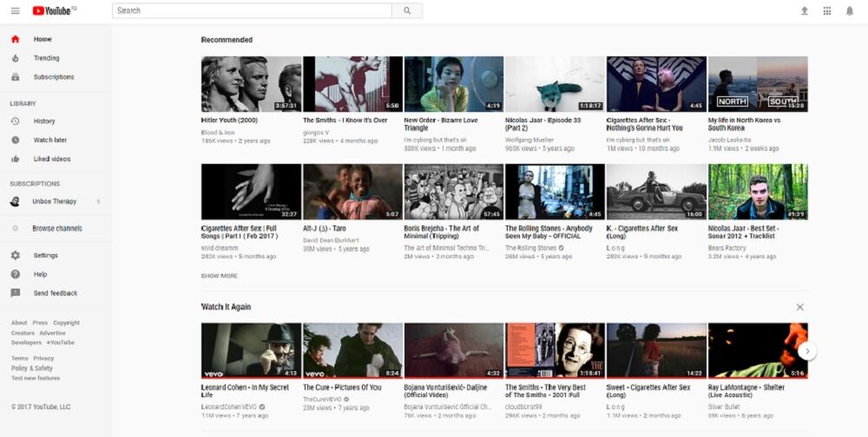
Task: Click the Trending flame icon
Action: coord(15,58)
